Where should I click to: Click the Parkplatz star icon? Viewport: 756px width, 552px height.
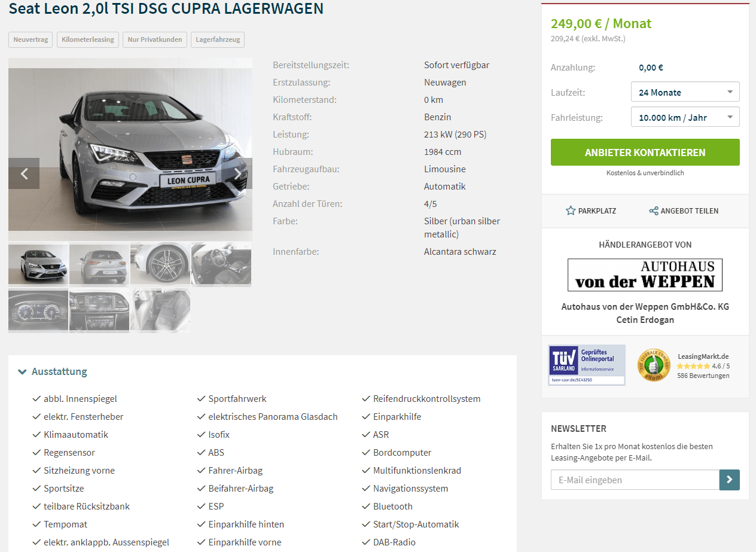[571, 211]
